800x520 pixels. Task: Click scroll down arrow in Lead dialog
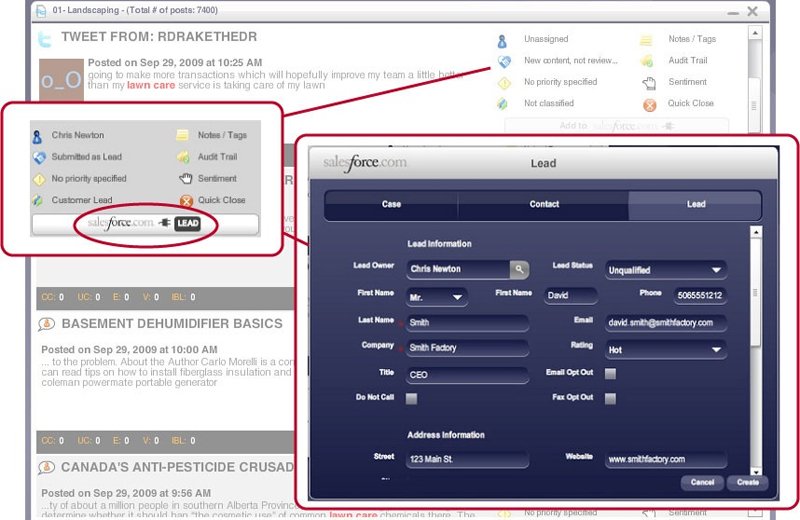point(756,472)
